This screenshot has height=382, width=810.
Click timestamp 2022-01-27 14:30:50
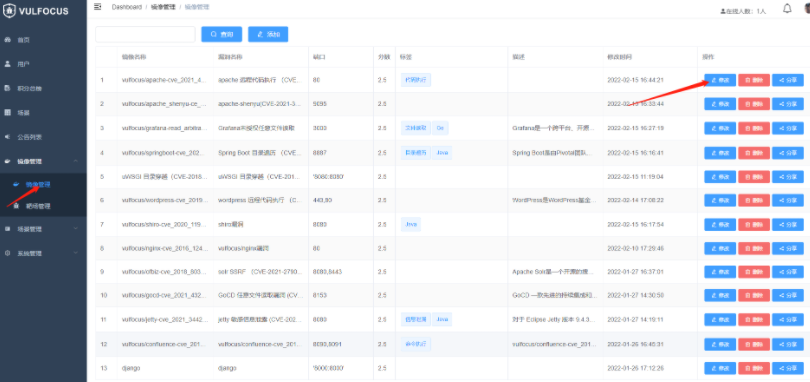tap(635, 296)
